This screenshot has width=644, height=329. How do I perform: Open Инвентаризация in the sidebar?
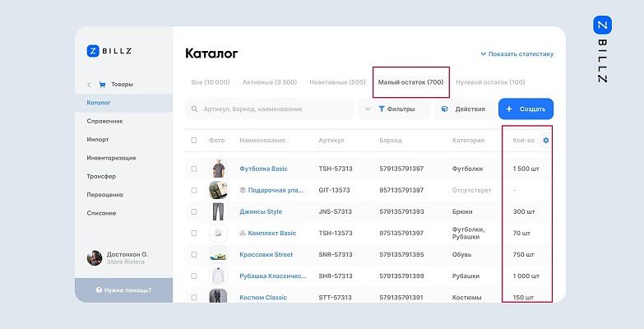(111, 158)
